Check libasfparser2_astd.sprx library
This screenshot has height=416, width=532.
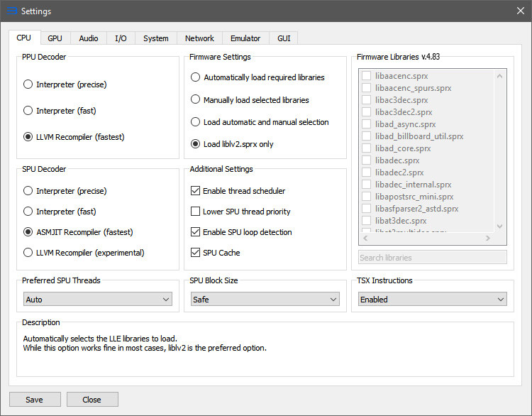367,209
